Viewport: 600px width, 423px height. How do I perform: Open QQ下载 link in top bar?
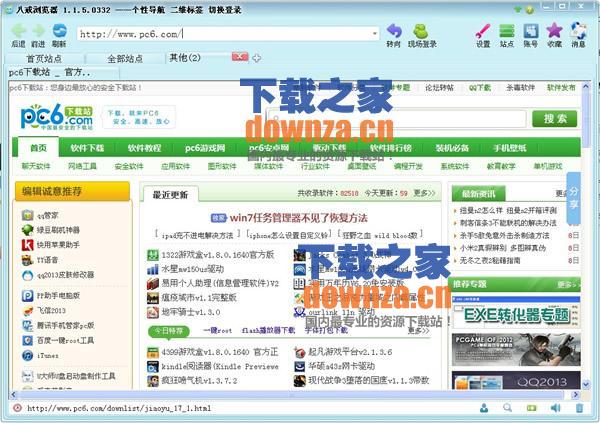[480, 88]
